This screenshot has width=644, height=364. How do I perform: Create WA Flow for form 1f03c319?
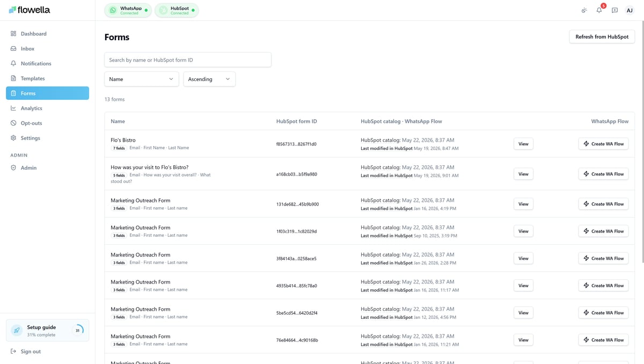603,231
